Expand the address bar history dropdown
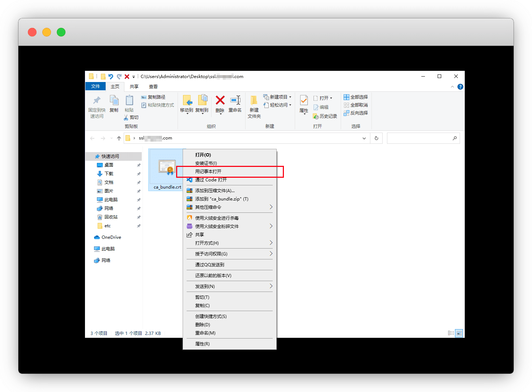Image resolution: width=532 pixels, height=392 pixels. click(364, 138)
